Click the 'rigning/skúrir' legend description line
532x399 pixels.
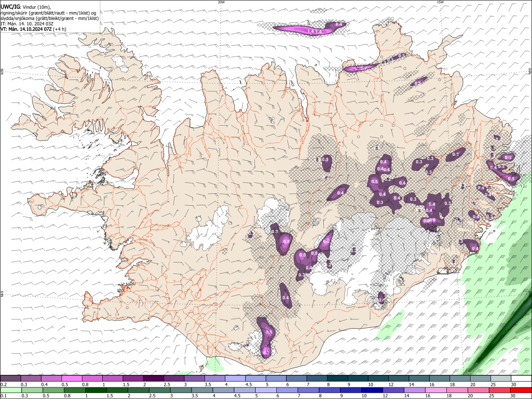48,13
